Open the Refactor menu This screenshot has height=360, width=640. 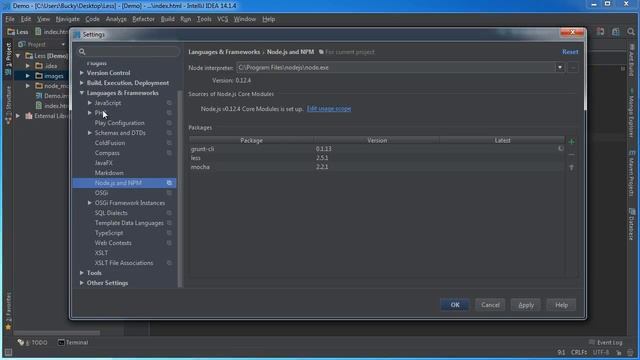click(143, 19)
